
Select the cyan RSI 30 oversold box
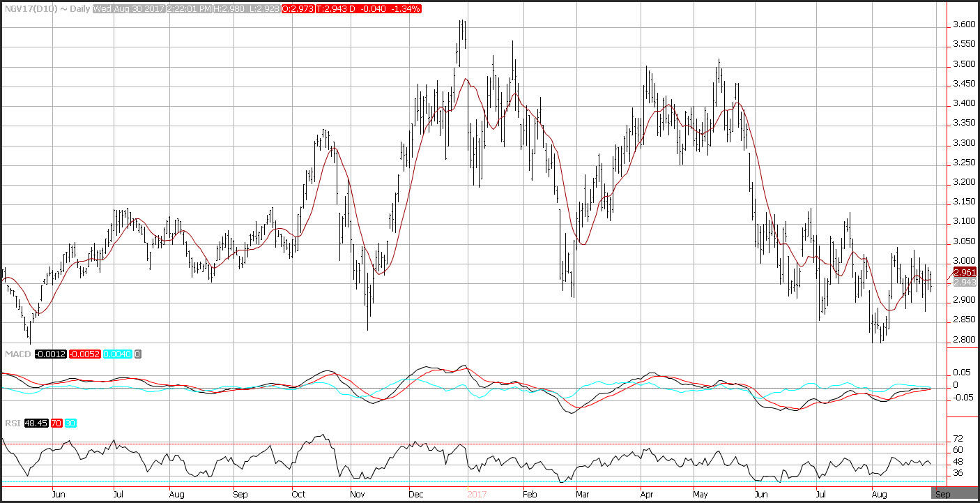tap(69, 423)
